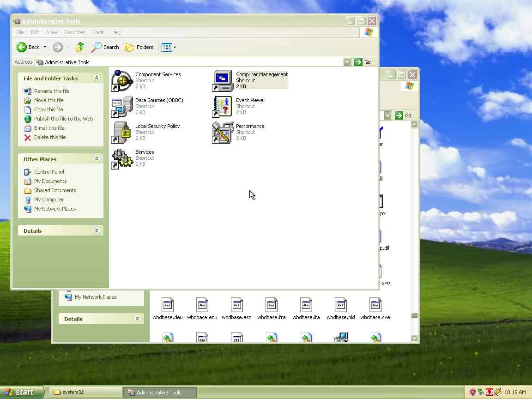Collapse the File and Folder Tasks panel
Viewport: 532px width, 399px height.
[x=97, y=78]
